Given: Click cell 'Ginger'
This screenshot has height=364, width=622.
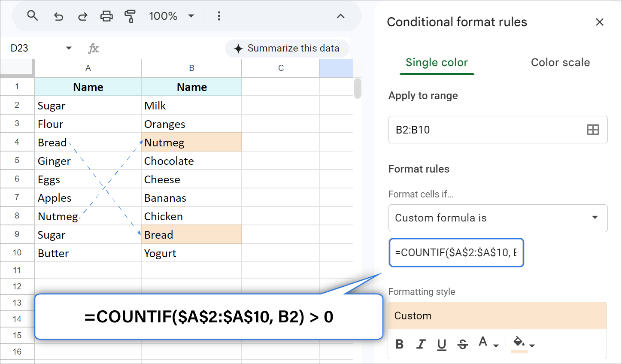Looking at the screenshot, I should point(88,161).
